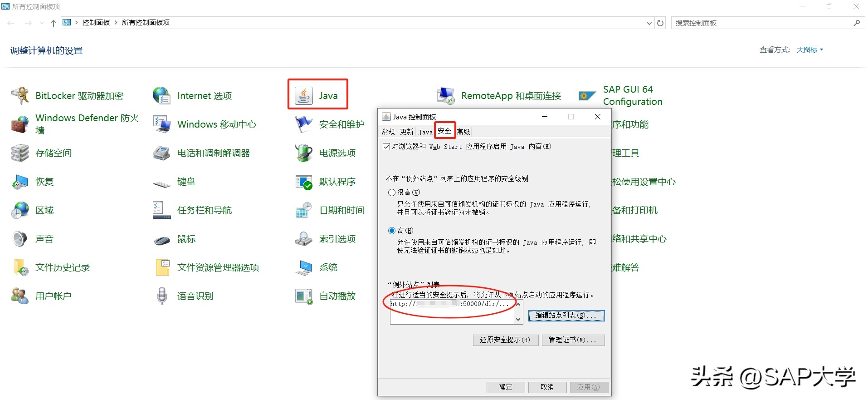Open Keyboard icon
Viewport: 868px width, 400px height.
[161, 184]
